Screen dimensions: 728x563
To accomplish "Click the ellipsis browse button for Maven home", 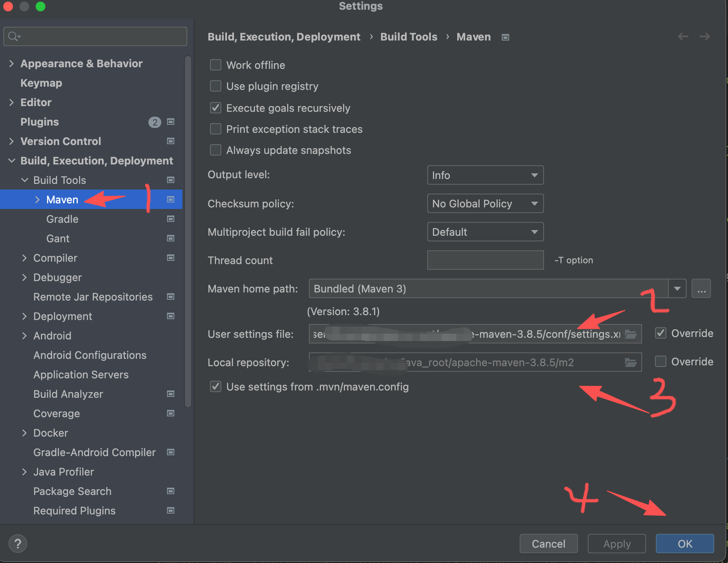I will 701,289.
